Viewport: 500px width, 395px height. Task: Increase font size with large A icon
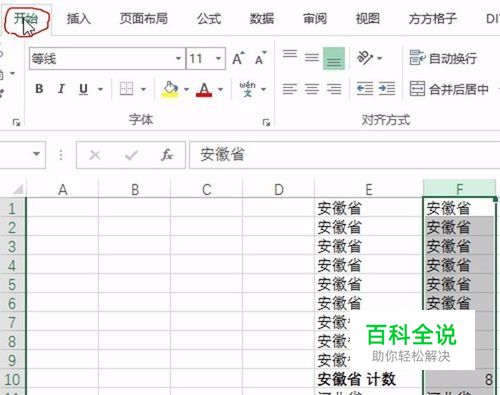(x=238, y=59)
